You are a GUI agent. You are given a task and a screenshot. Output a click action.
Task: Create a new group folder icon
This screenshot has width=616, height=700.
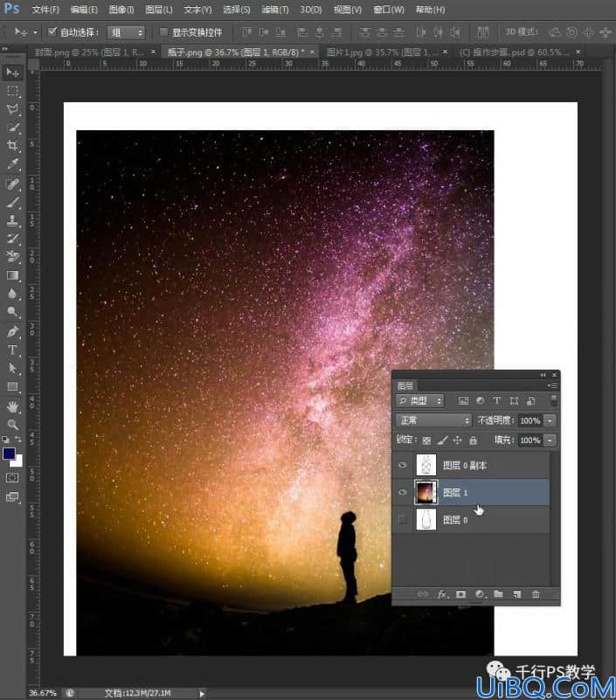tap(498, 594)
